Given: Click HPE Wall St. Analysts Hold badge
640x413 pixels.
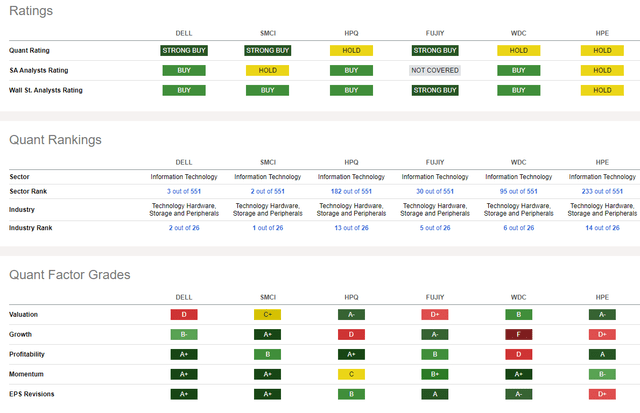Looking at the screenshot, I should (602, 90).
